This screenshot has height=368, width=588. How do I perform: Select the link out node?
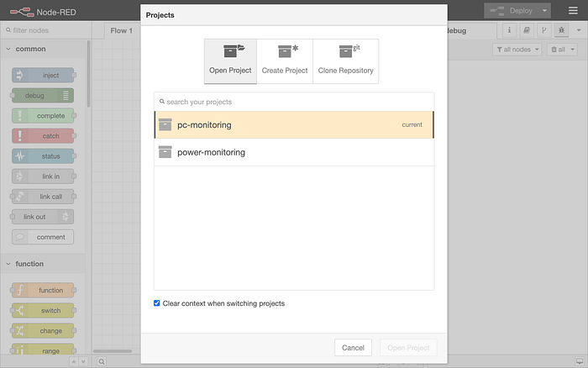point(43,217)
